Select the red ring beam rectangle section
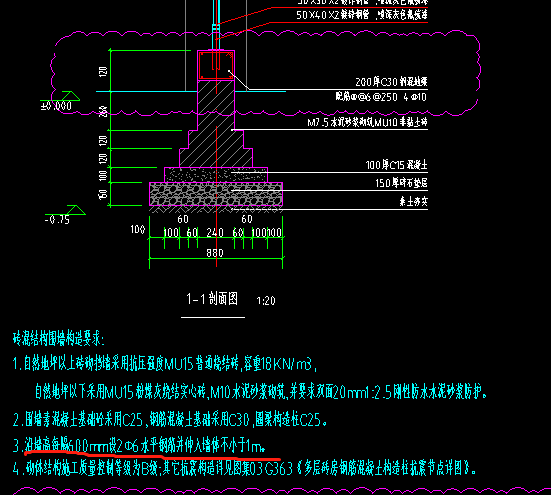 click(216, 66)
